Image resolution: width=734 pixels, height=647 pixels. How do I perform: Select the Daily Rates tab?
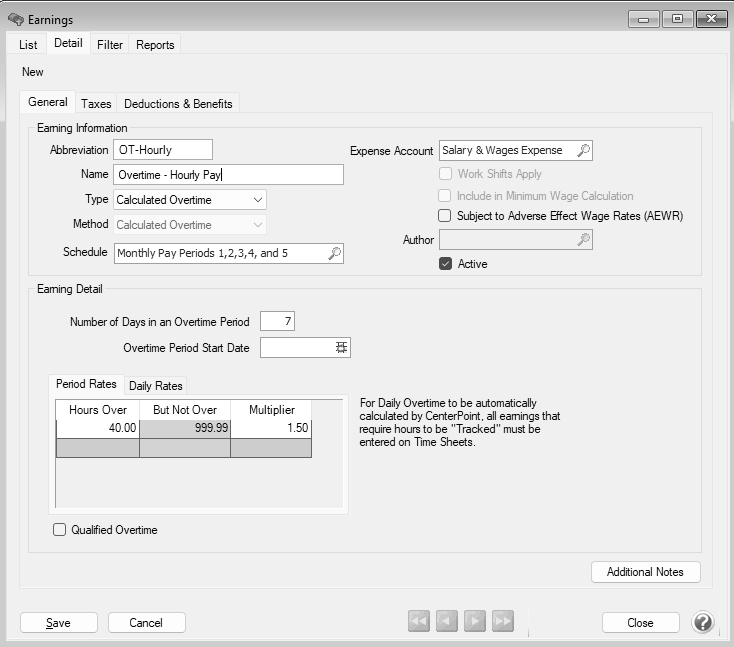(155, 386)
